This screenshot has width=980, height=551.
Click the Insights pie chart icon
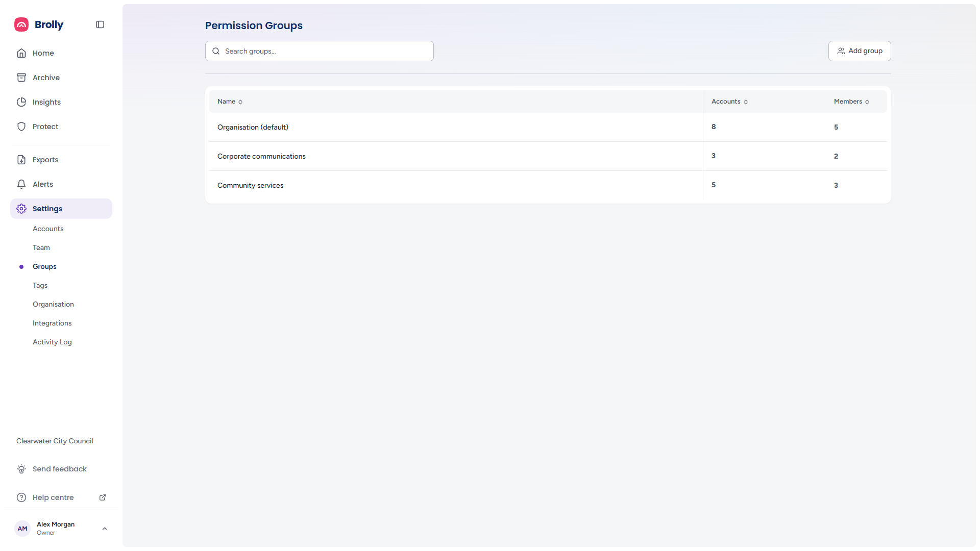tap(21, 102)
